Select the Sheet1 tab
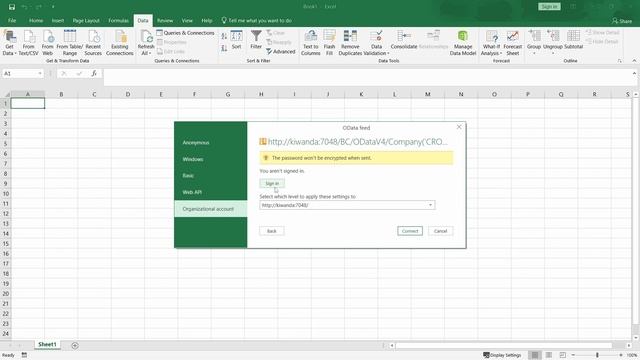This screenshot has width=640, height=360. (47, 344)
